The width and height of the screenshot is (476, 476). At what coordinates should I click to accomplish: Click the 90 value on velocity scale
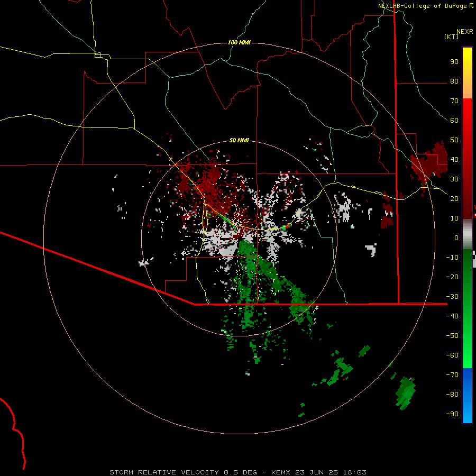[x=454, y=62]
